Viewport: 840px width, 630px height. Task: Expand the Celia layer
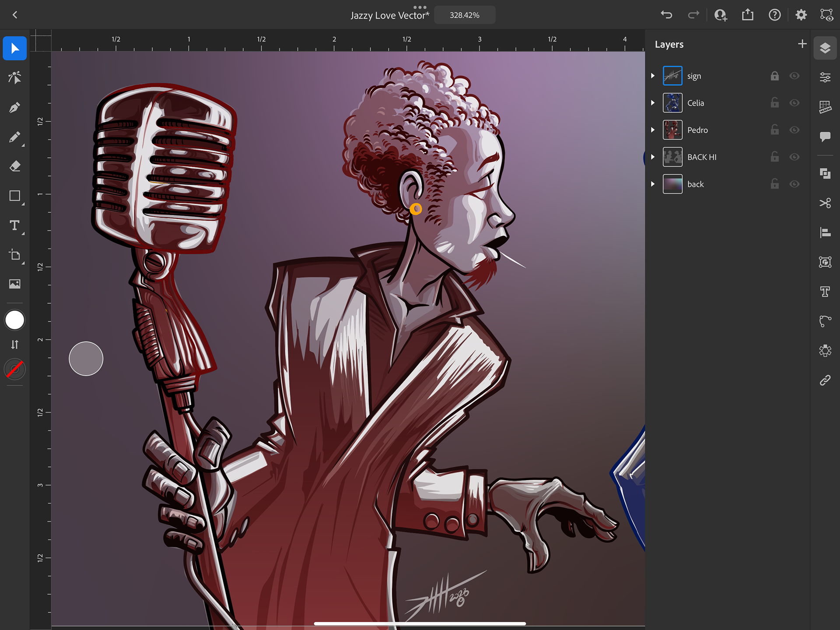coord(653,103)
